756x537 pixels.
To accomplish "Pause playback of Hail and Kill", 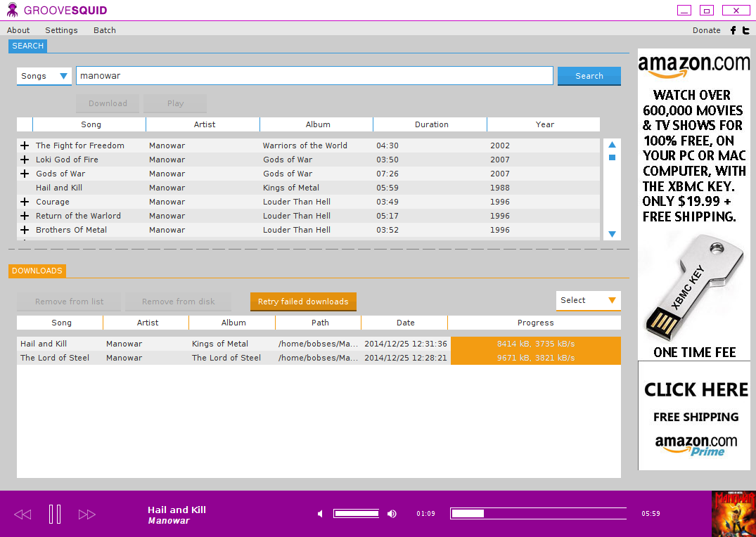I will [55, 514].
